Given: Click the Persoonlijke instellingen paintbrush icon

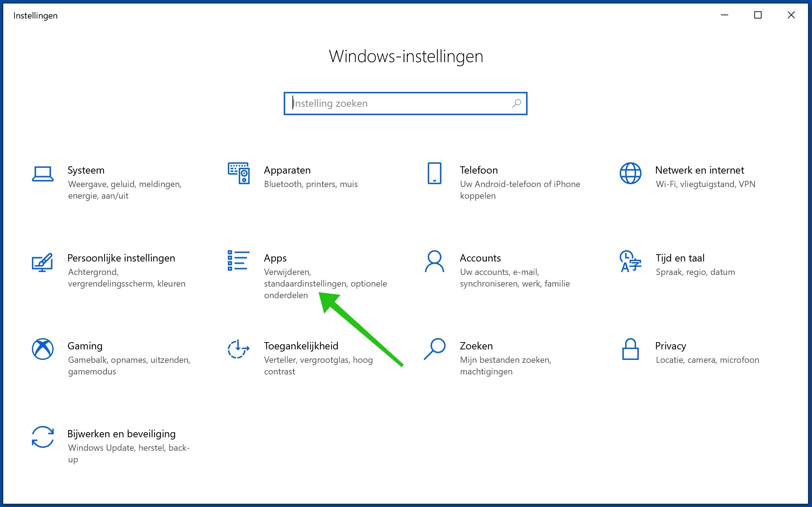Looking at the screenshot, I should pyautogui.click(x=42, y=262).
